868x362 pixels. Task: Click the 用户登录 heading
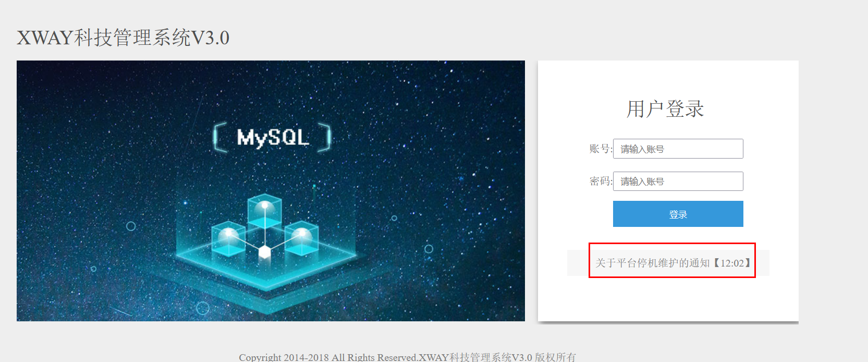[665, 109]
